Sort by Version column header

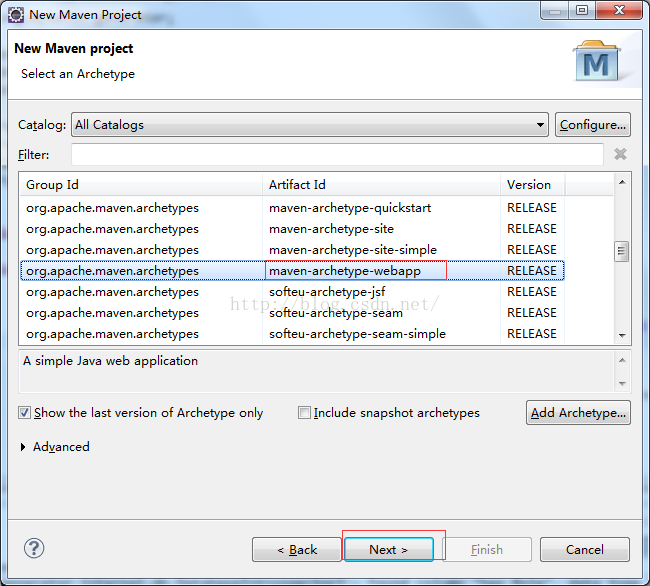pyautogui.click(x=532, y=185)
